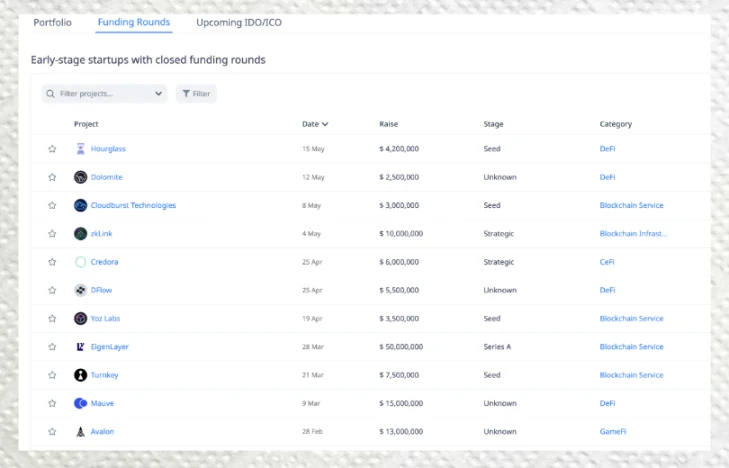Toggle the favorite star for Credora

pos(52,262)
